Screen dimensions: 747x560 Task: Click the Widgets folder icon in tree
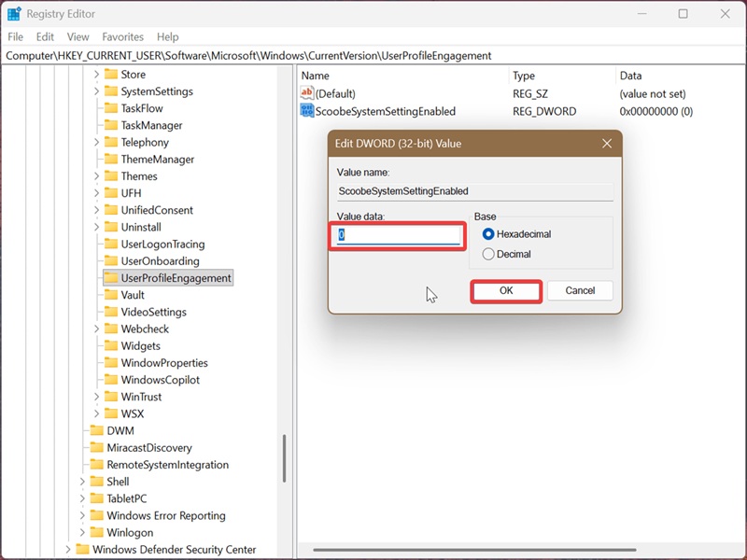[111, 345]
